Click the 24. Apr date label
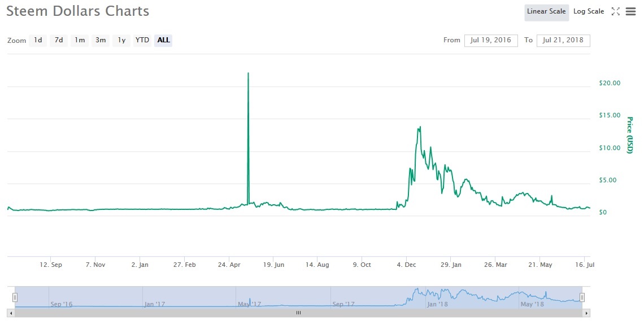 [x=229, y=265]
